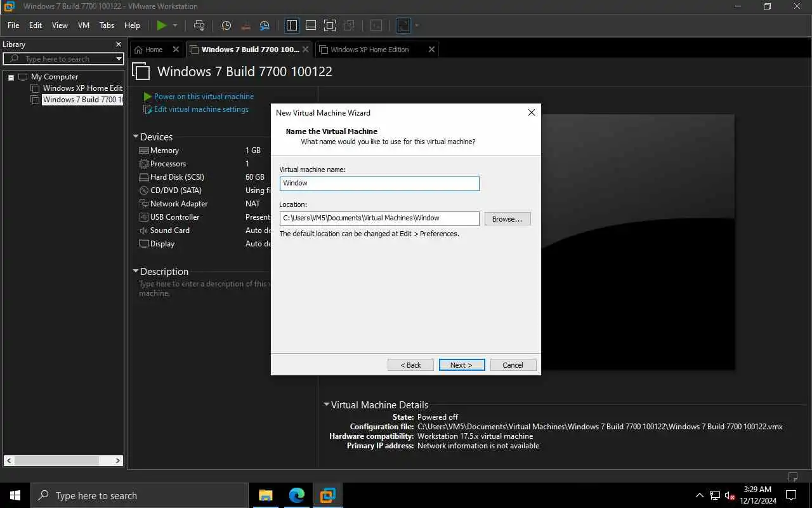Click the Library scrollbar left arrow

(x=8, y=460)
